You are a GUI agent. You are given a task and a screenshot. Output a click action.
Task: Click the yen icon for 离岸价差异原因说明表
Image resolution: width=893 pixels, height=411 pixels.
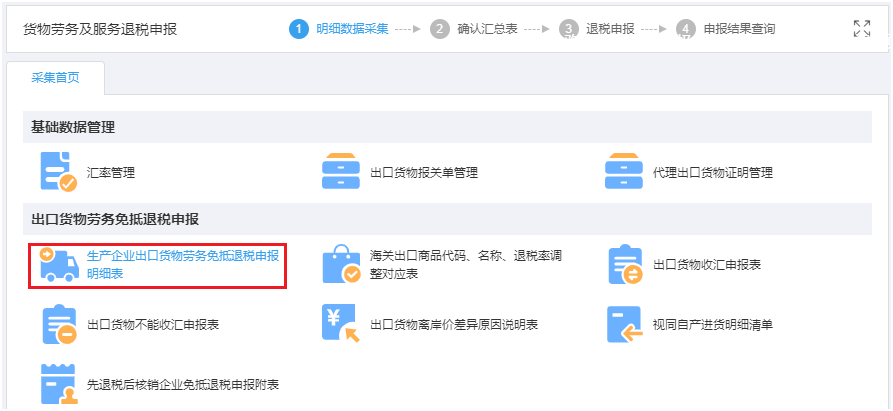pyautogui.click(x=340, y=325)
